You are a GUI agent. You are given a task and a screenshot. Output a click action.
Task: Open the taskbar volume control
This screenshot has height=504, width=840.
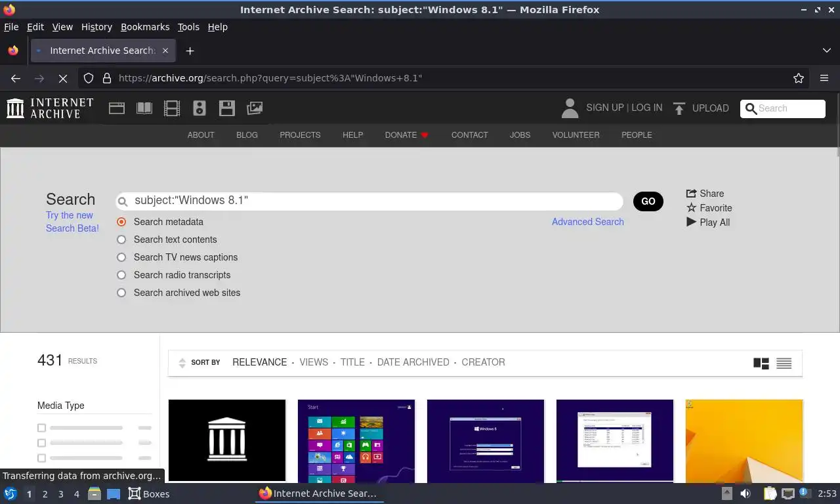click(745, 493)
